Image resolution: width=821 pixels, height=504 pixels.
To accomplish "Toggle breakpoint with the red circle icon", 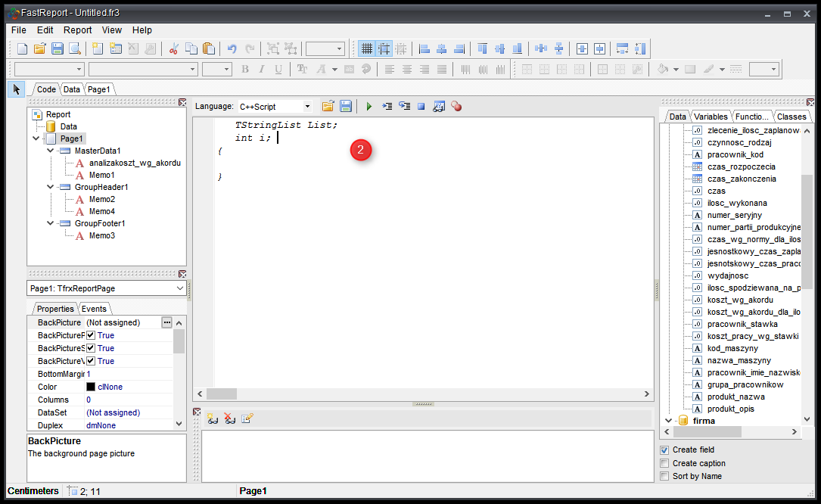I will pos(456,107).
